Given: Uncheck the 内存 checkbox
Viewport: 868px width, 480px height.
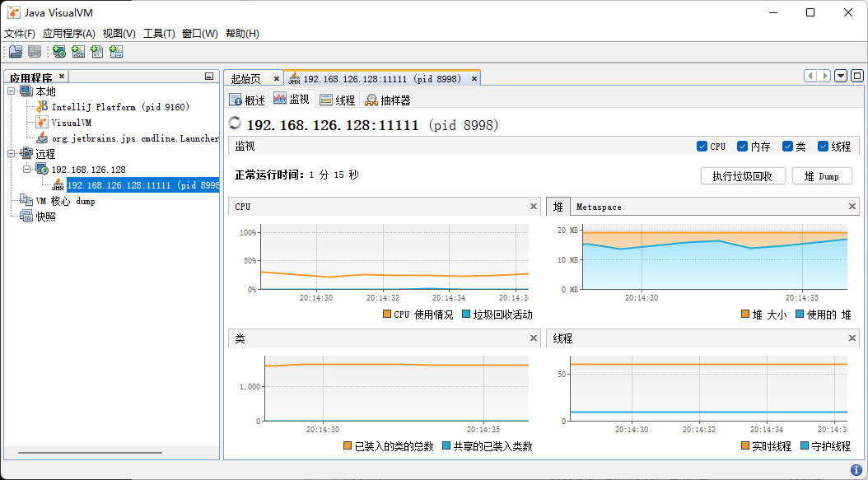Looking at the screenshot, I should [x=743, y=147].
